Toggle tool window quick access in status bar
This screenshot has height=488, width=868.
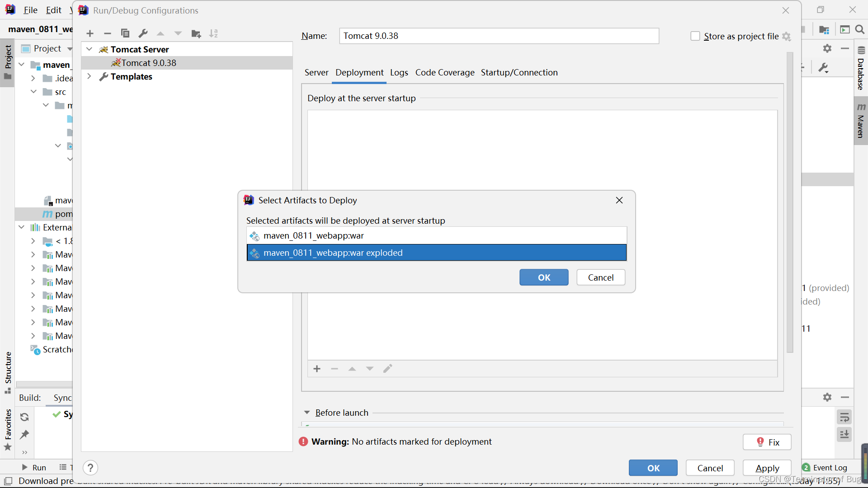click(x=8, y=481)
